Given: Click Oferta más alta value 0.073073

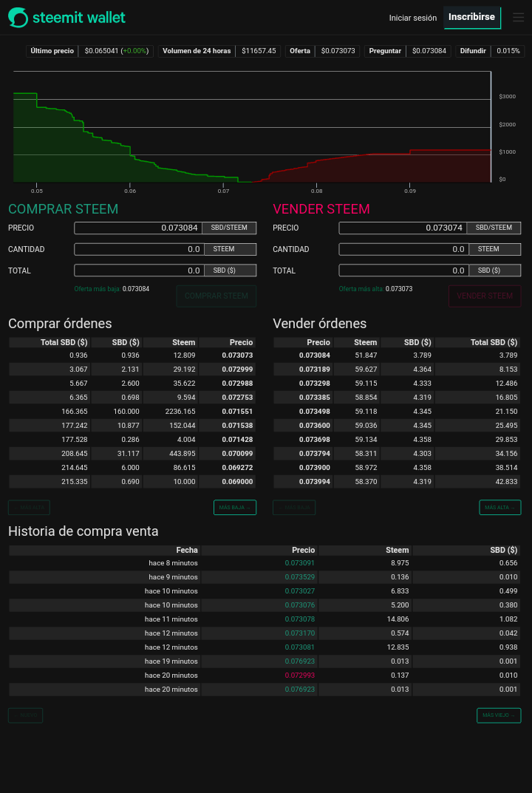Looking at the screenshot, I should (399, 289).
